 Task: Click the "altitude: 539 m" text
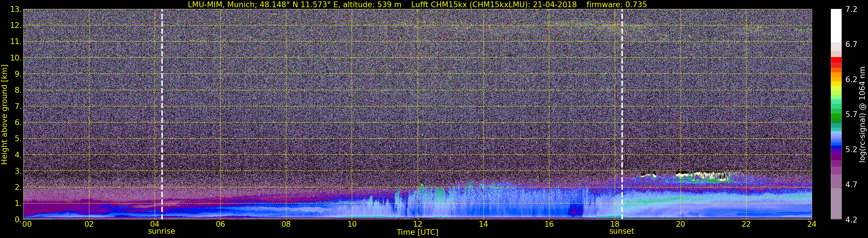(x=372, y=4)
